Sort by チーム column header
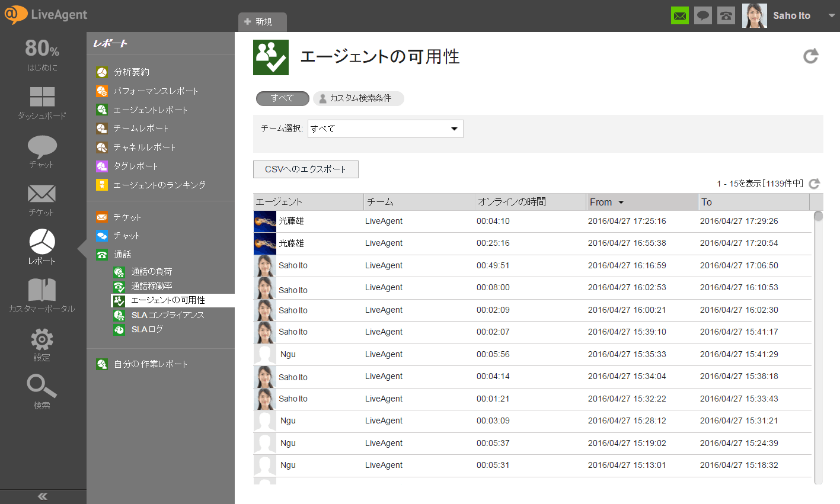 click(420, 202)
